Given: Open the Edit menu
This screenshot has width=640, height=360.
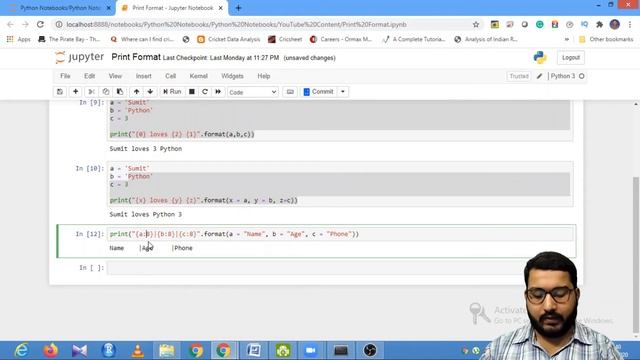Looking at the screenshot, I should click(89, 76).
